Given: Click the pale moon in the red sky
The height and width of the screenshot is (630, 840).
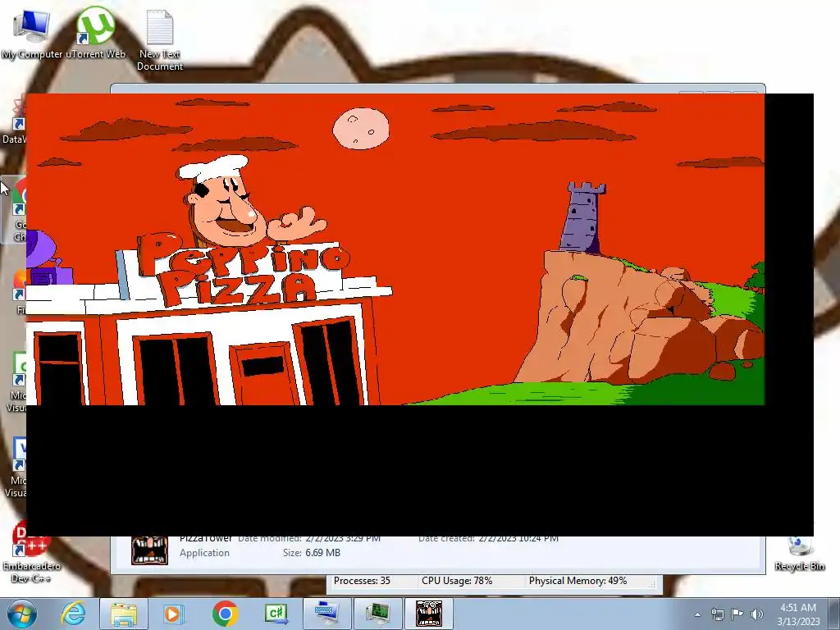Looking at the screenshot, I should [x=361, y=129].
